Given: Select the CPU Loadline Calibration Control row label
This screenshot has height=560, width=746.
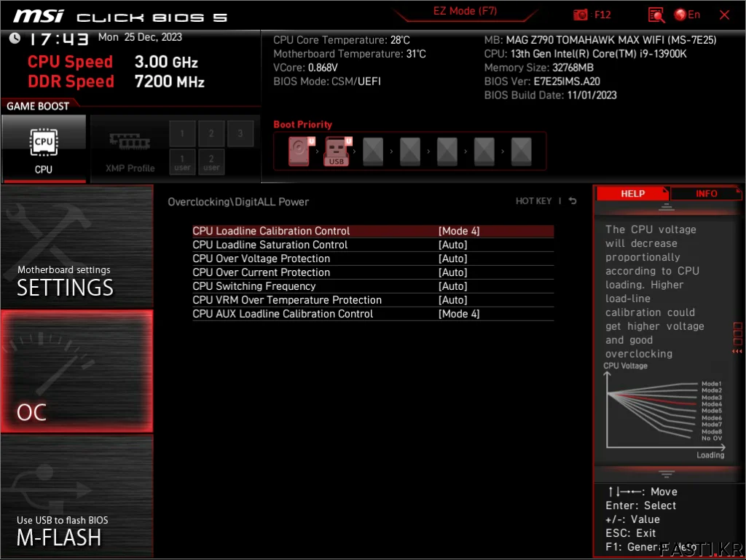Looking at the screenshot, I should coord(271,231).
